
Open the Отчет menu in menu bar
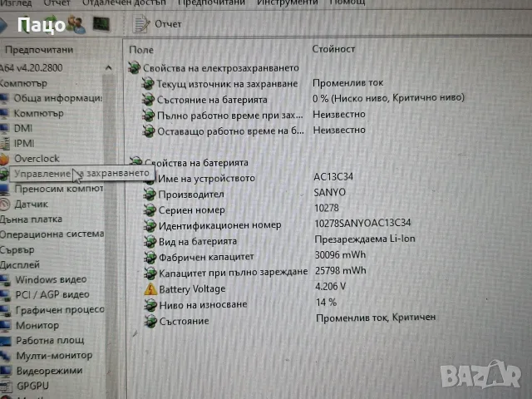[x=57, y=3]
